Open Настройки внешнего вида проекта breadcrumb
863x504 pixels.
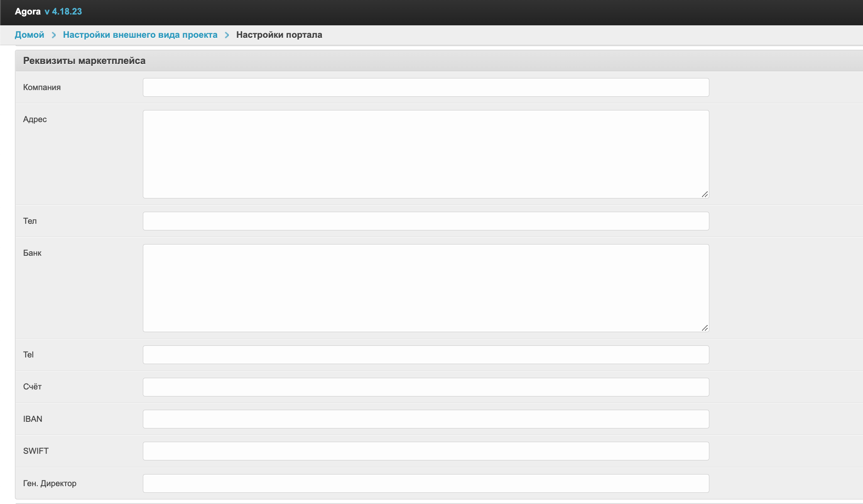140,35
